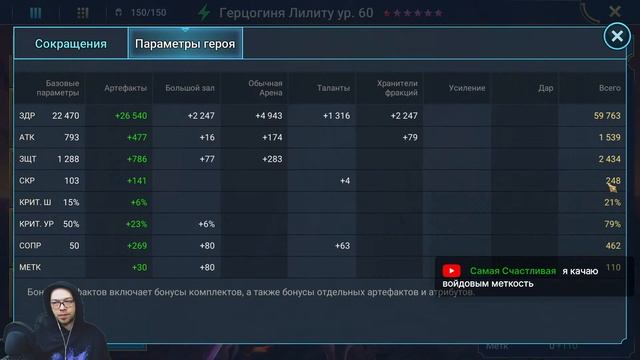Click the Базовые параметры column header
The width and height of the screenshot is (640, 360).
pyautogui.click(x=58, y=88)
